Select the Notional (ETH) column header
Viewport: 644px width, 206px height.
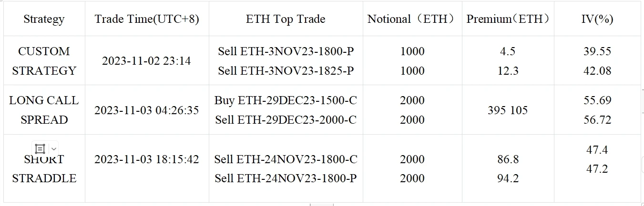[x=412, y=19]
